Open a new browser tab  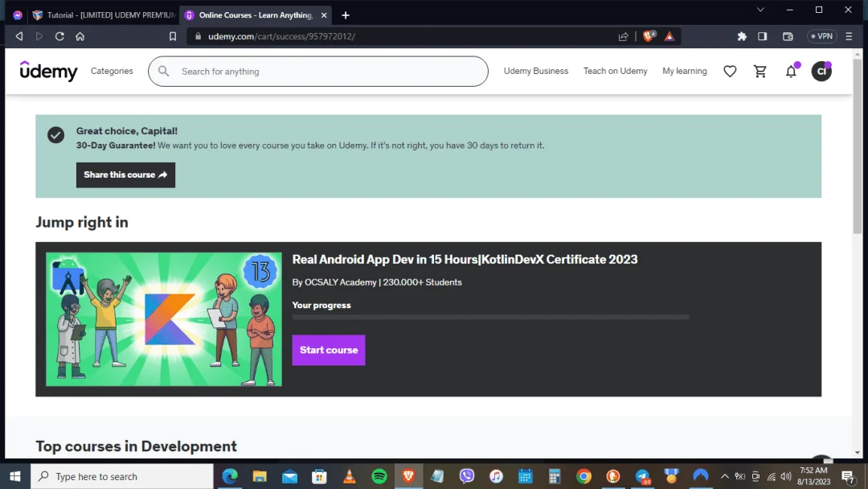coord(346,15)
